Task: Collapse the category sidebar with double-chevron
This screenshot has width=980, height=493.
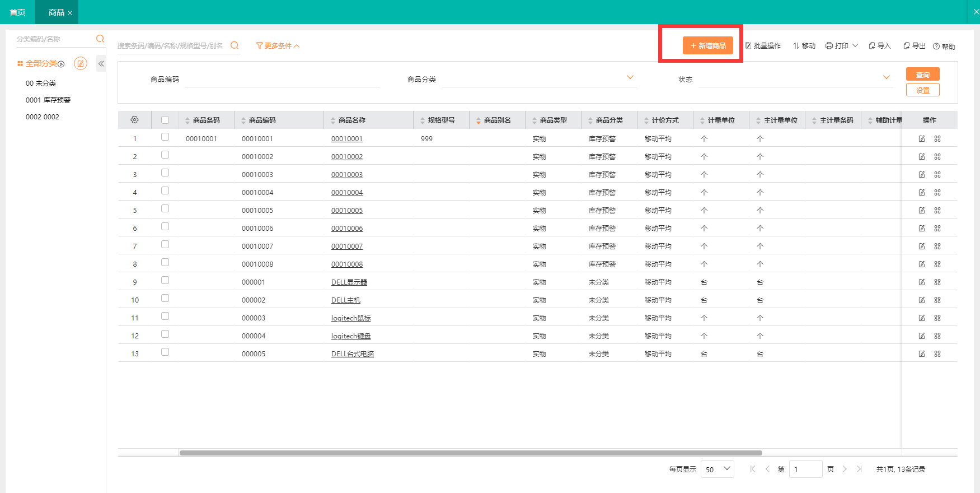Action: [x=101, y=64]
